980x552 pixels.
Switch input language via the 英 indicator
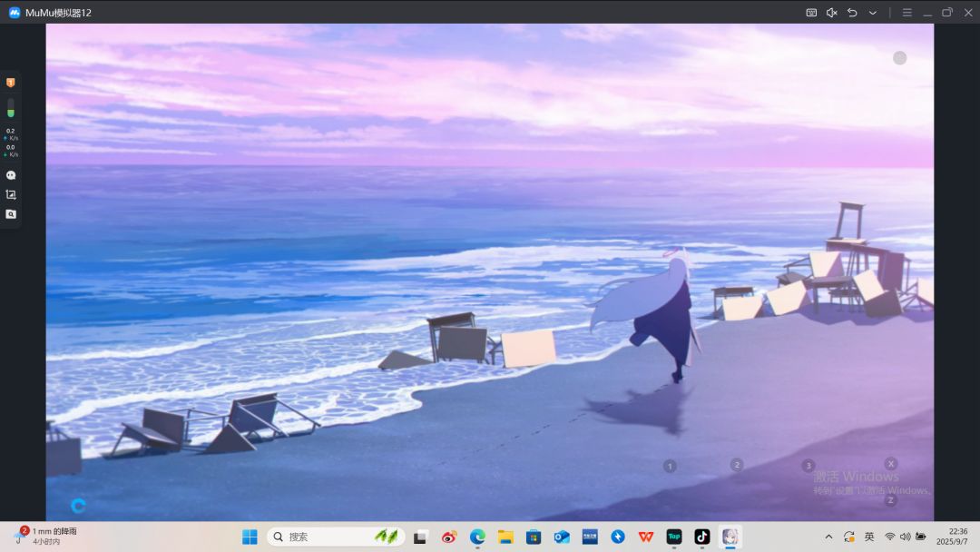coord(869,537)
